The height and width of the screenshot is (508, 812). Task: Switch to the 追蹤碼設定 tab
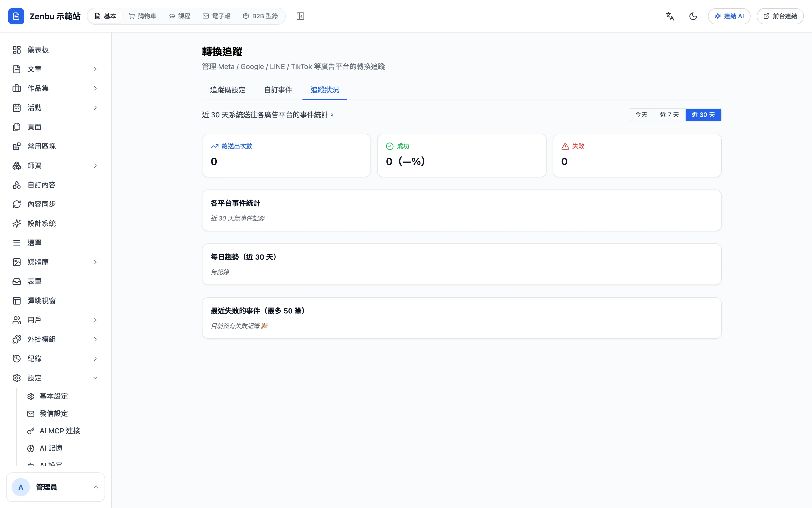click(x=228, y=90)
